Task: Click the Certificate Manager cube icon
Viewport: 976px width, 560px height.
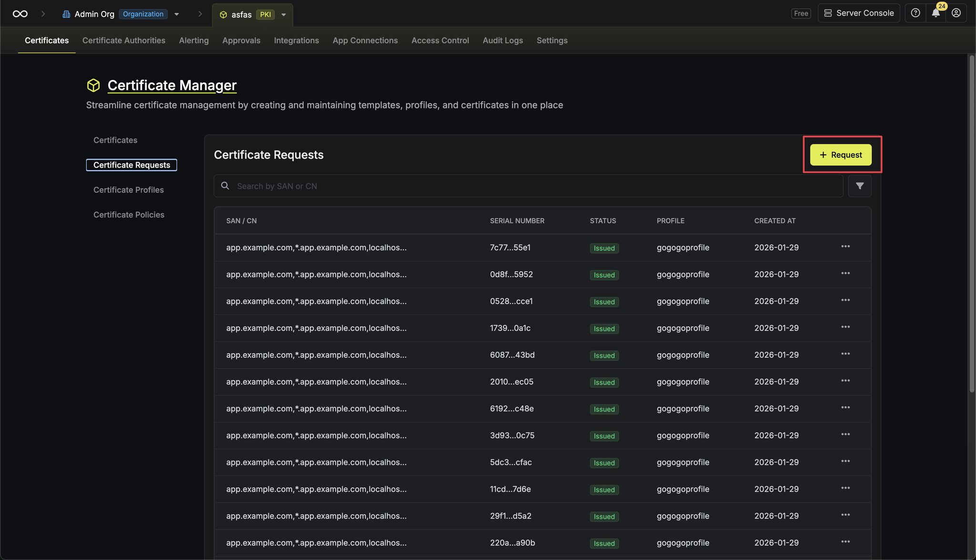Action: [93, 85]
